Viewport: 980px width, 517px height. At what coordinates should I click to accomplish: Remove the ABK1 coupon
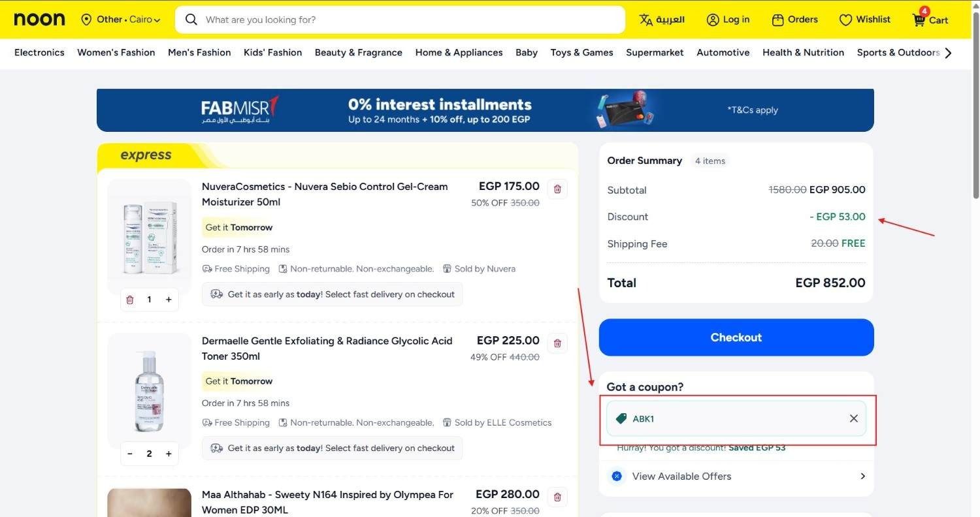(x=853, y=418)
